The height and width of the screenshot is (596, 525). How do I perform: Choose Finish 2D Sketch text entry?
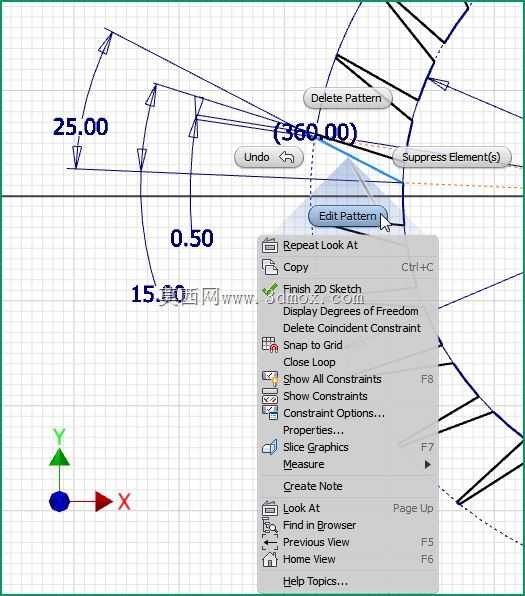(322, 289)
